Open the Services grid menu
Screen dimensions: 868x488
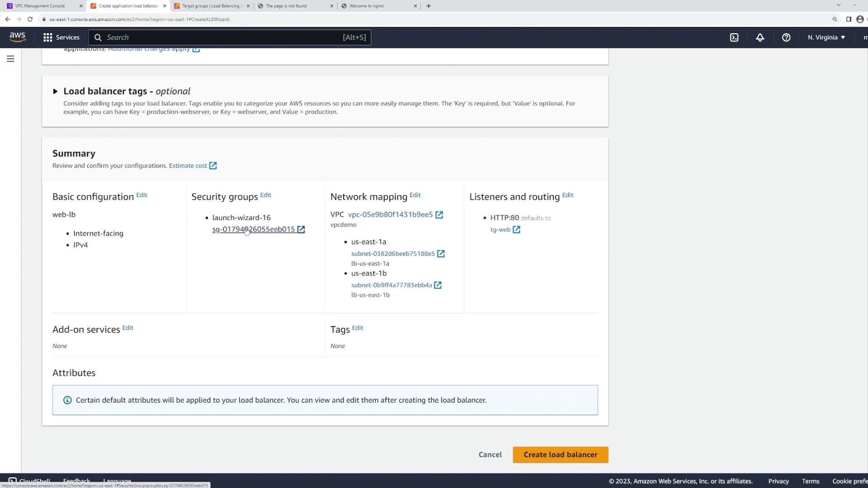[x=61, y=38]
